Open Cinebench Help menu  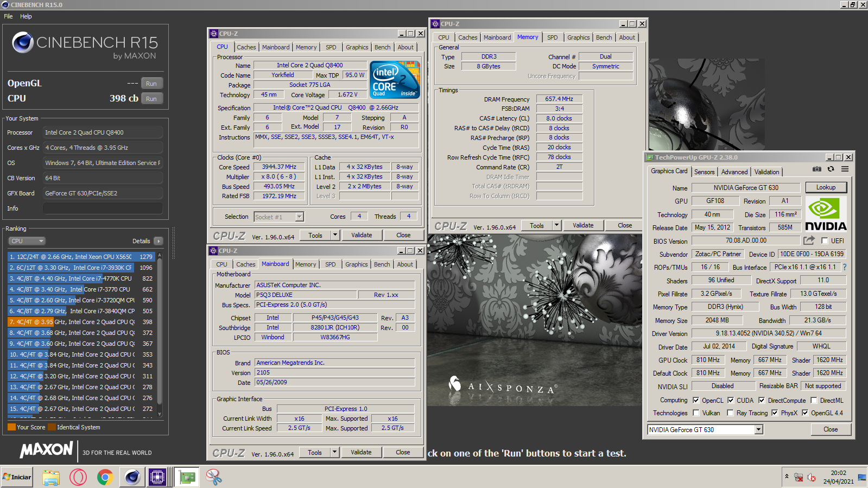click(26, 16)
